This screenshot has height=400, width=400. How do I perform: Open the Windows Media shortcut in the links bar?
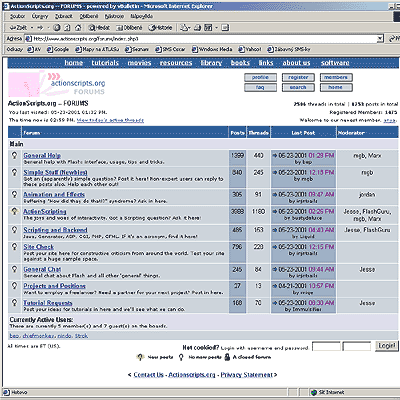[x=212, y=49]
